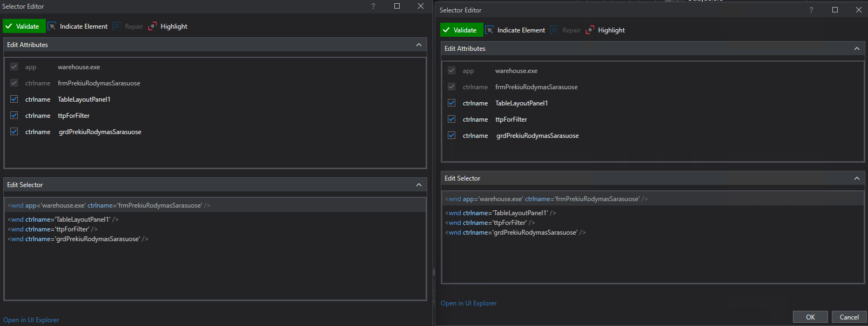
Task: Click Highlight in the left Selector Editor
Action: click(168, 26)
